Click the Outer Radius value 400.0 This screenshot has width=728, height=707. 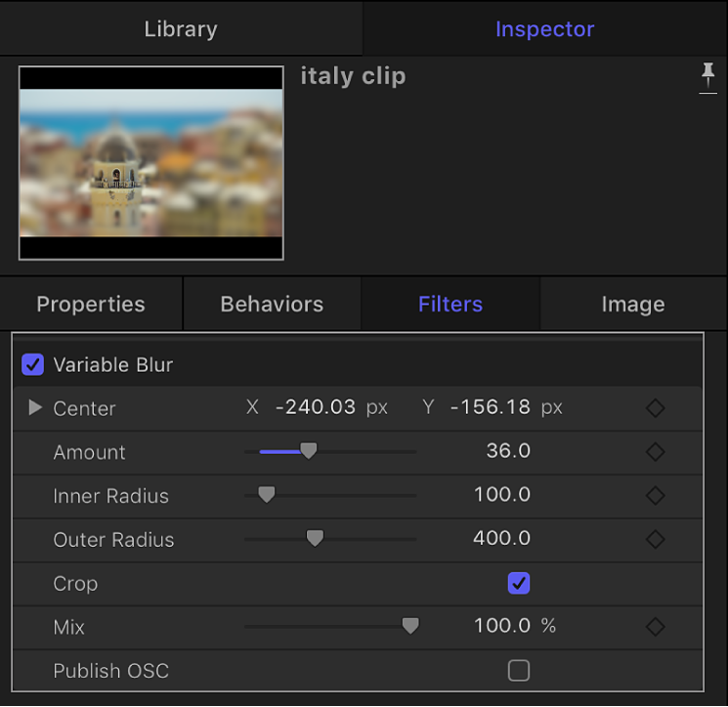pyautogui.click(x=502, y=538)
